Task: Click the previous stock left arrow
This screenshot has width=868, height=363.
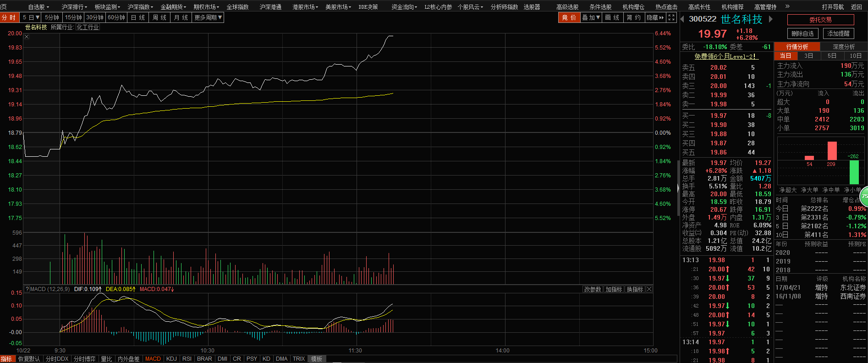Action: click(682, 19)
